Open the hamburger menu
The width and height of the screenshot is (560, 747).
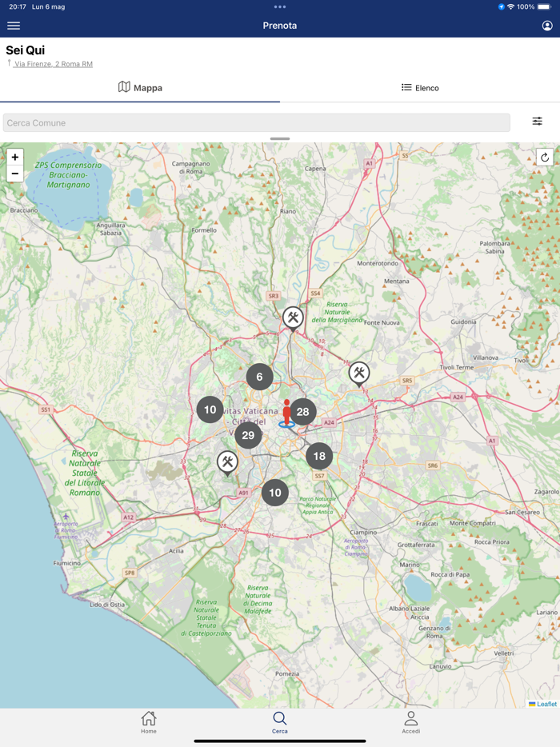pyautogui.click(x=14, y=26)
